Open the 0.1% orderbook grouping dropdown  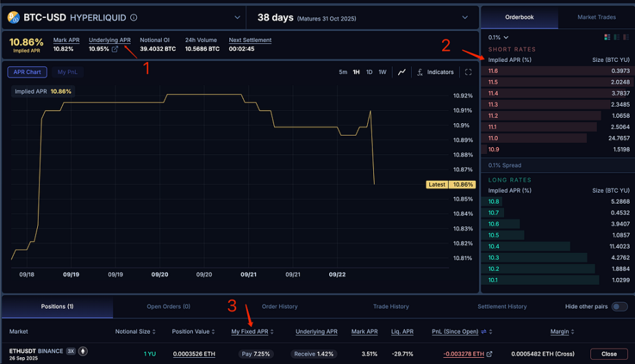pos(498,37)
